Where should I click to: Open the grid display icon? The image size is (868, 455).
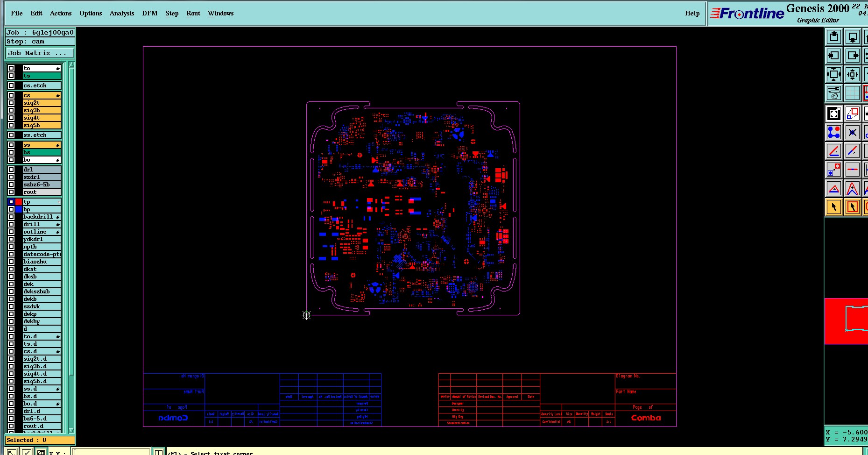tap(853, 92)
